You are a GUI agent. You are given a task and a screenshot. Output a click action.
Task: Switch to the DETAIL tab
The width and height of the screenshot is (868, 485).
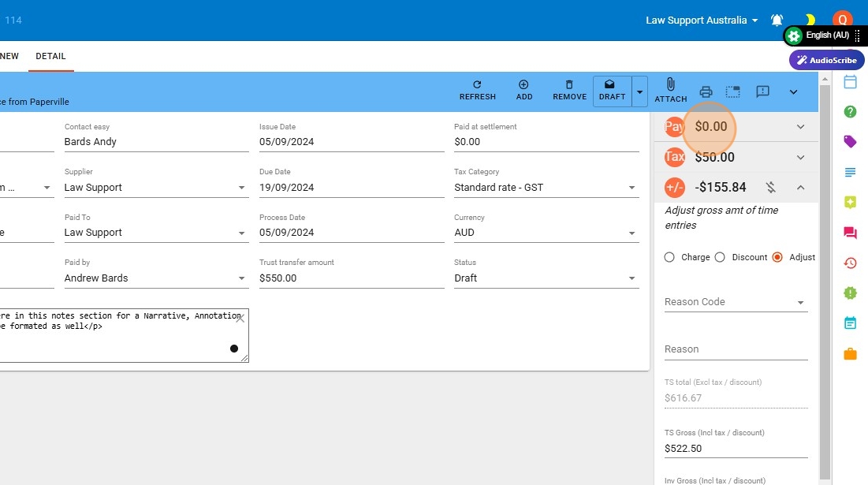pos(50,57)
